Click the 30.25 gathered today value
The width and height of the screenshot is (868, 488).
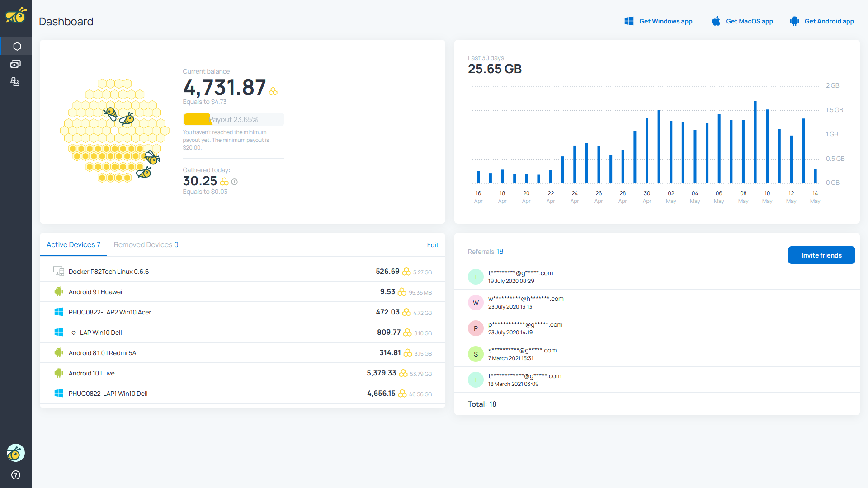tap(200, 181)
